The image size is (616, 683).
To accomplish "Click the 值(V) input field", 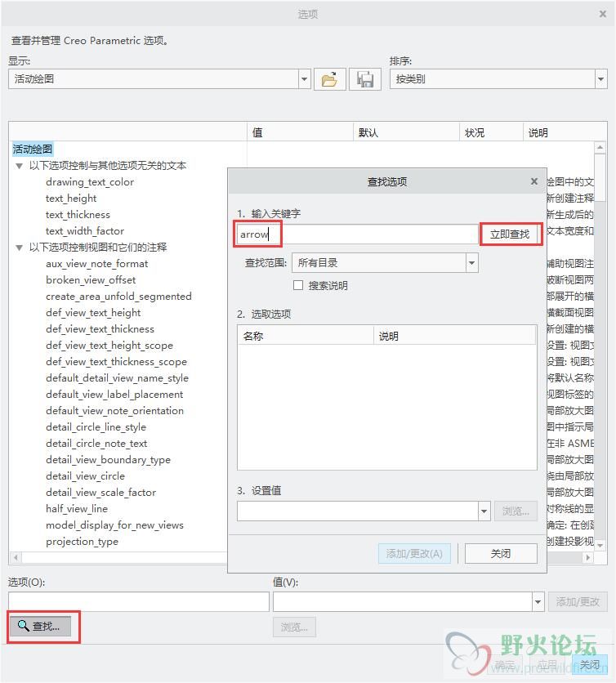I will [403, 602].
